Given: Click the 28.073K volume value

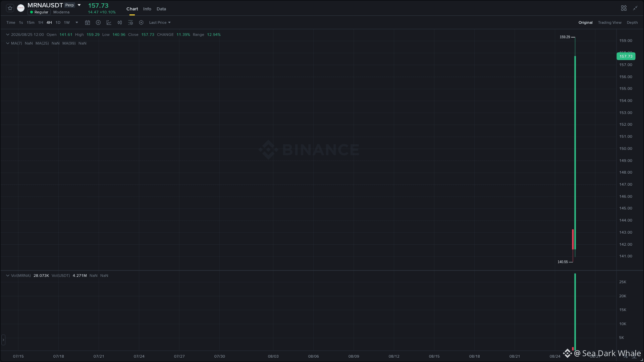Looking at the screenshot, I should pos(41,276).
